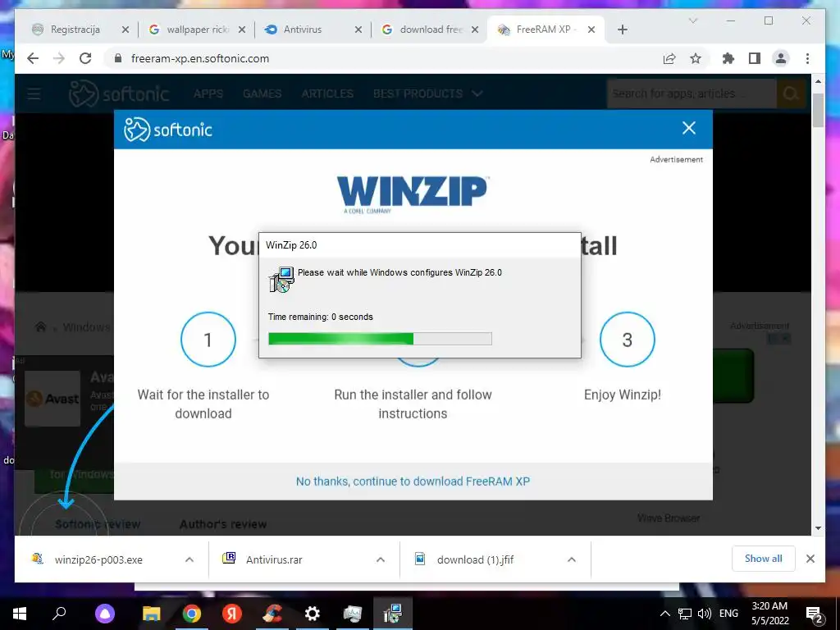Bookmark this page with the star icon
This screenshot has width=840, height=630.
pos(696,58)
